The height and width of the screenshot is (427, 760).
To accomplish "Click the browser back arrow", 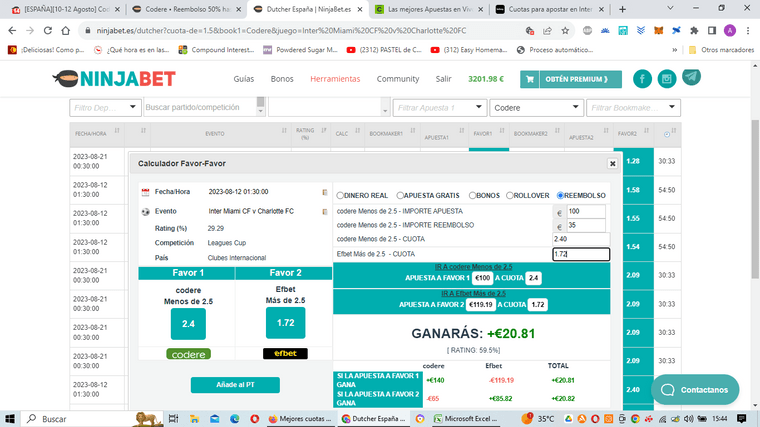I will pyautogui.click(x=12, y=31).
